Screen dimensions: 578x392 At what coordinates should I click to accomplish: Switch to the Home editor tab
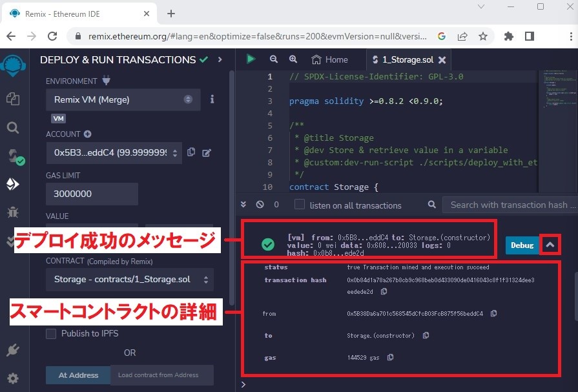click(329, 59)
